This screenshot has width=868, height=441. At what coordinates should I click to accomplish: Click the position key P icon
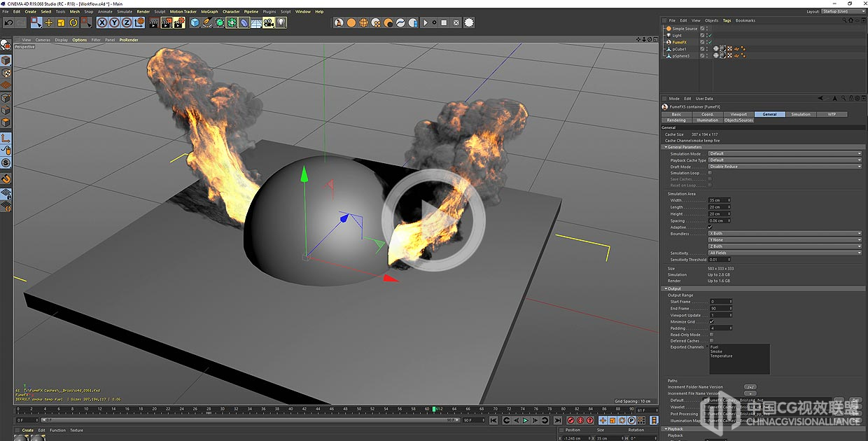coord(632,421)
